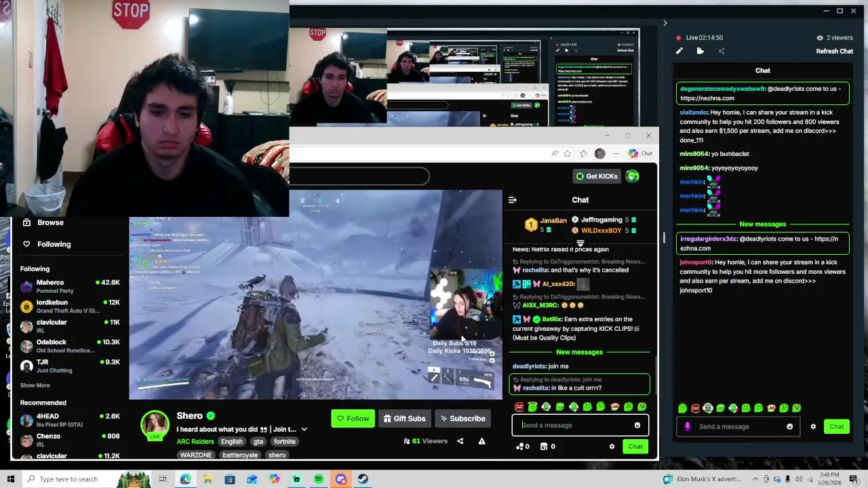Click the Subscribe button
The image size is (868, 488).
(x=462, y=418)
